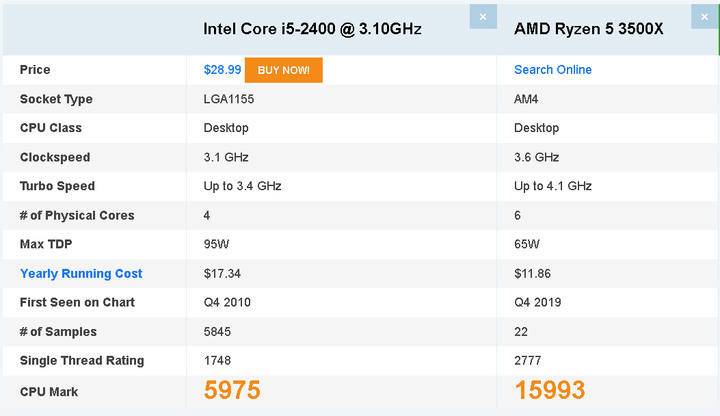Viewport: 720px width, 416px height.
Task: Click the Ryzen single thread score 2777
Action: 528,360
